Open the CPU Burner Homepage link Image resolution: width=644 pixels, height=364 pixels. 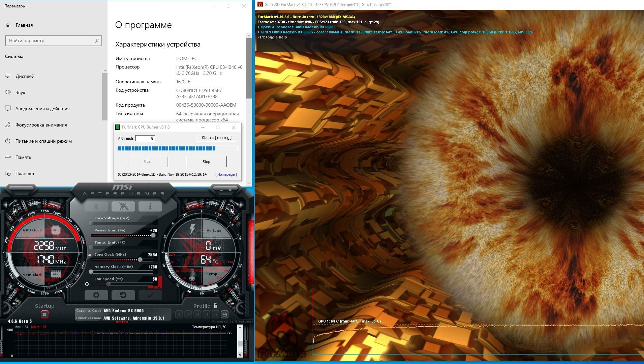pyautogui.click(x=226, y=174)
